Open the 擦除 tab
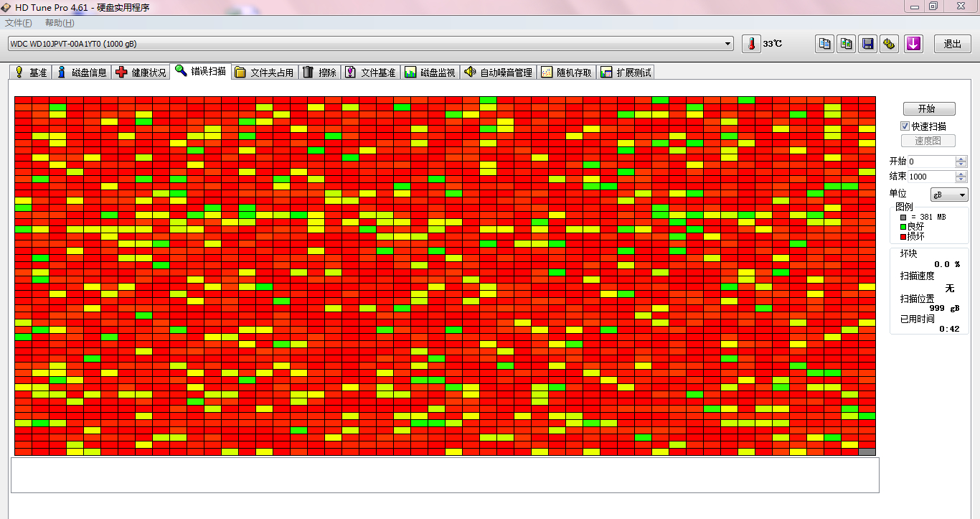This screenshot has width=980, height=519. (319, 73)
